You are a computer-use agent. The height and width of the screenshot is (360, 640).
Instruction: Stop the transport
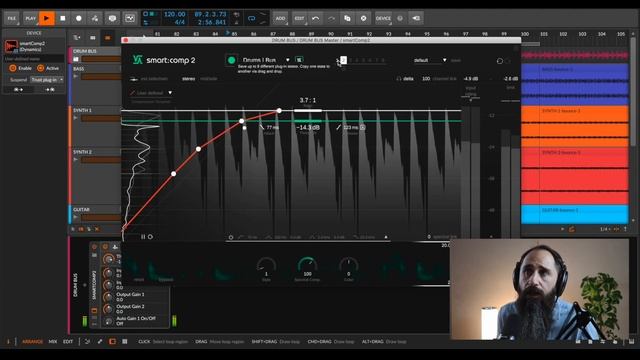pos(62,18)
